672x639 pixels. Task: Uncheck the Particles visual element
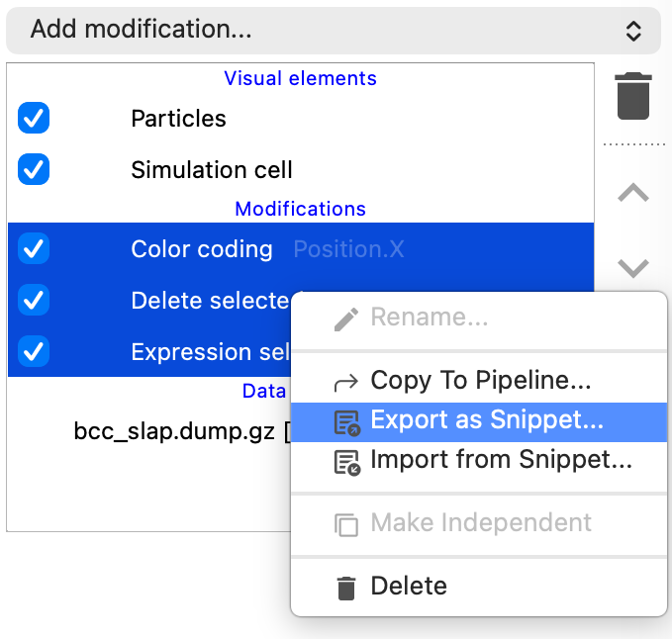34,119
